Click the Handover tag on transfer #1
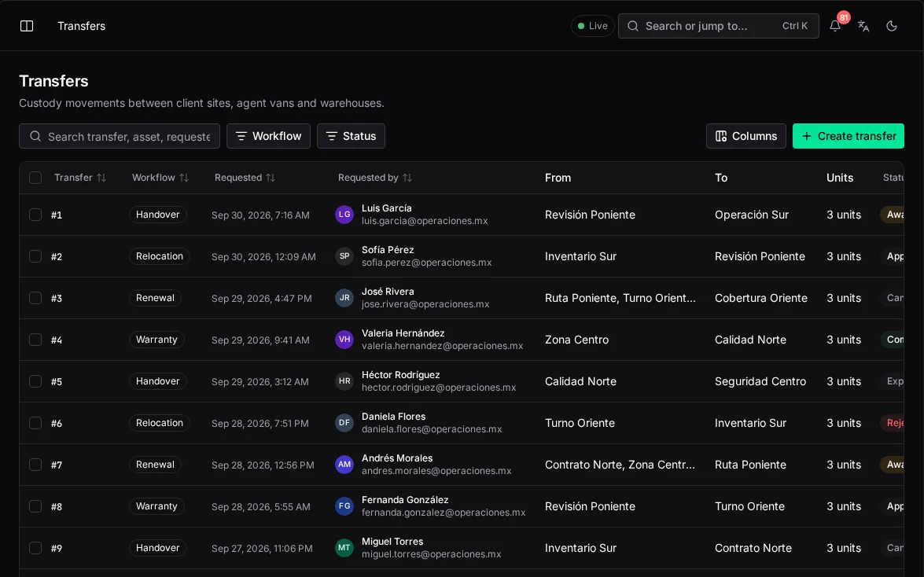Viewport: 924px width, 577px height. [x=157, y=215]
